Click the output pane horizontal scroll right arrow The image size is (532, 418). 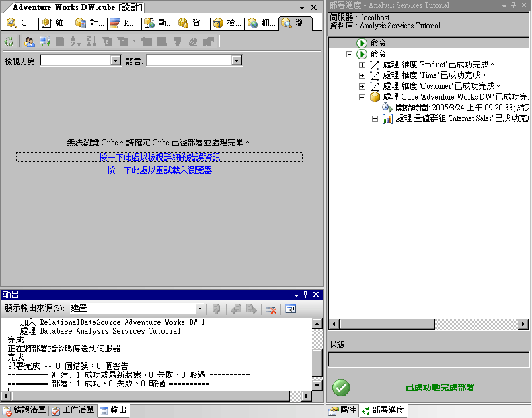[x=307, y=396]
